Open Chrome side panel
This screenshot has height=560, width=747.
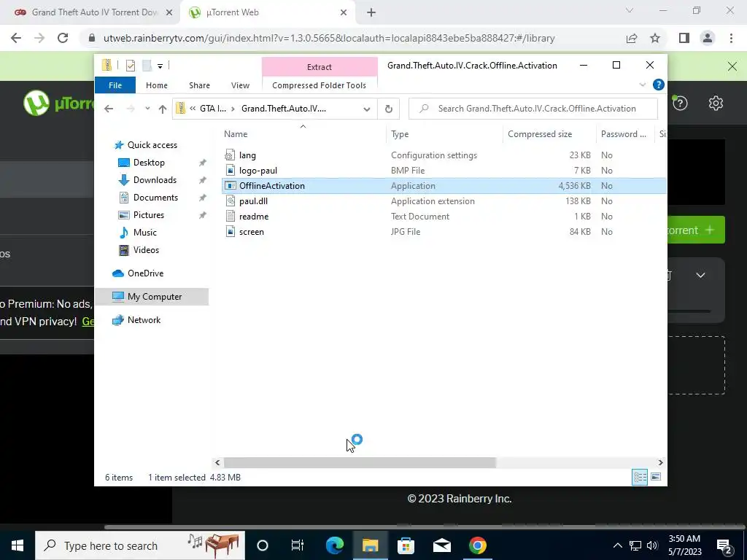point(684,38)
